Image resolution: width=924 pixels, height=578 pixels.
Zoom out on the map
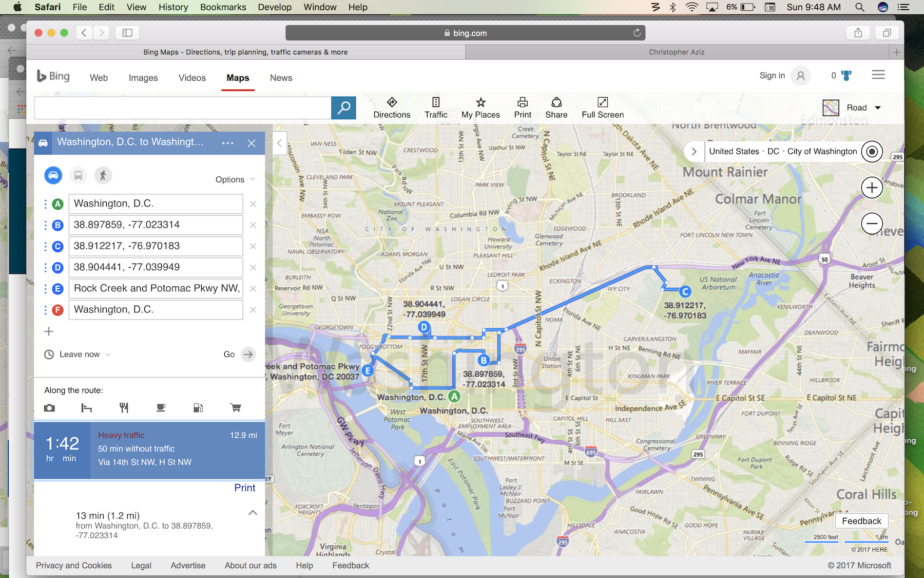872,223
